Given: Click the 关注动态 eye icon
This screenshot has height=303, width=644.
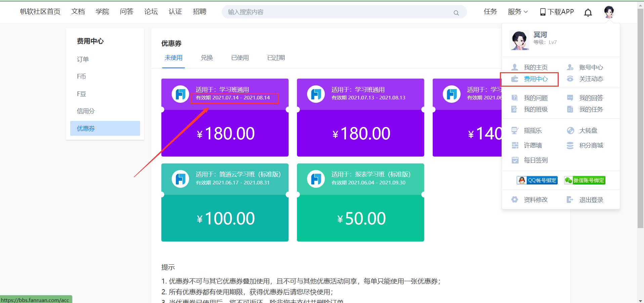Looking at the screenshot, I should [570, 79].
